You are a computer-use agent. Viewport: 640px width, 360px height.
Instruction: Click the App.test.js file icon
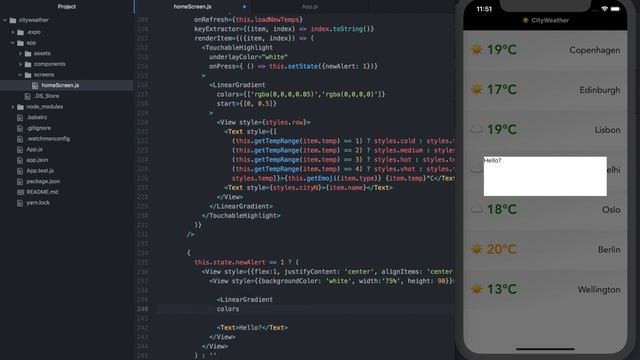(20, 171)
